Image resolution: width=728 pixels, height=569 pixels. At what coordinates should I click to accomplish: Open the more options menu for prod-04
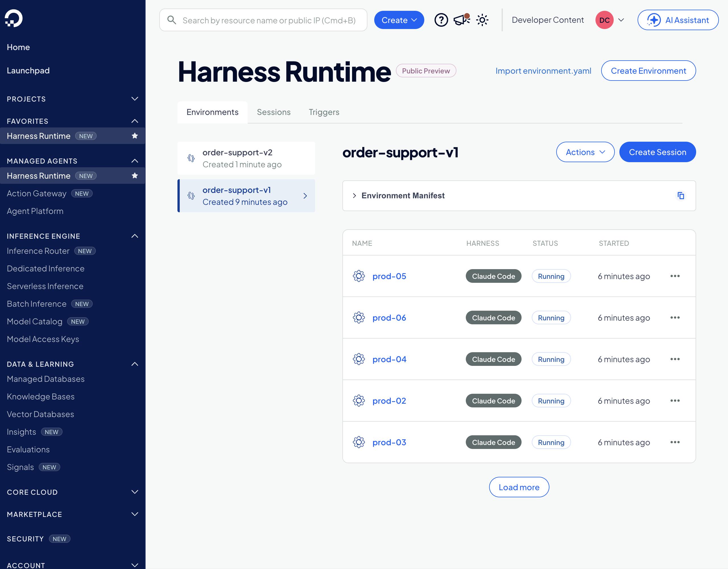pyautogui.click(x=675, y=359)
